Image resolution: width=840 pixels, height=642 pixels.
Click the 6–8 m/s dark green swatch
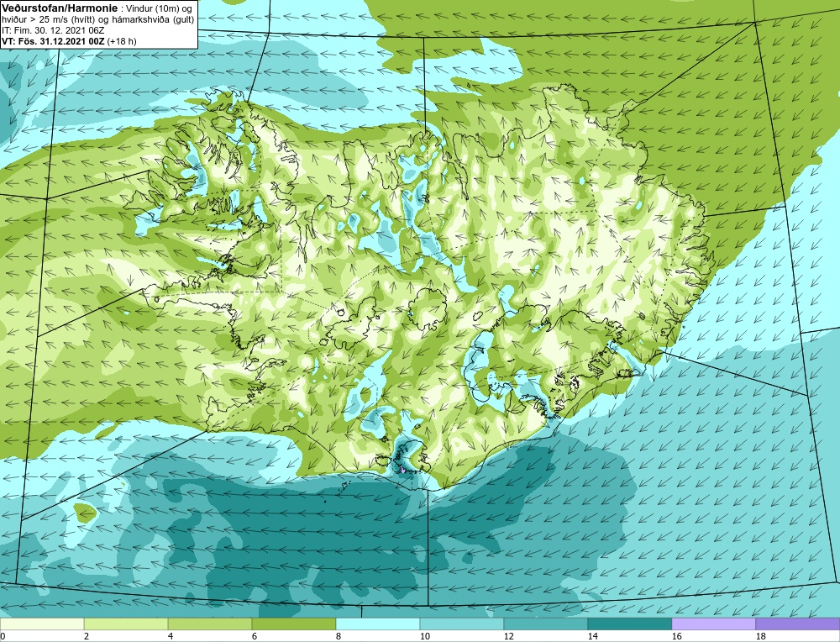[x=294, y=624]
